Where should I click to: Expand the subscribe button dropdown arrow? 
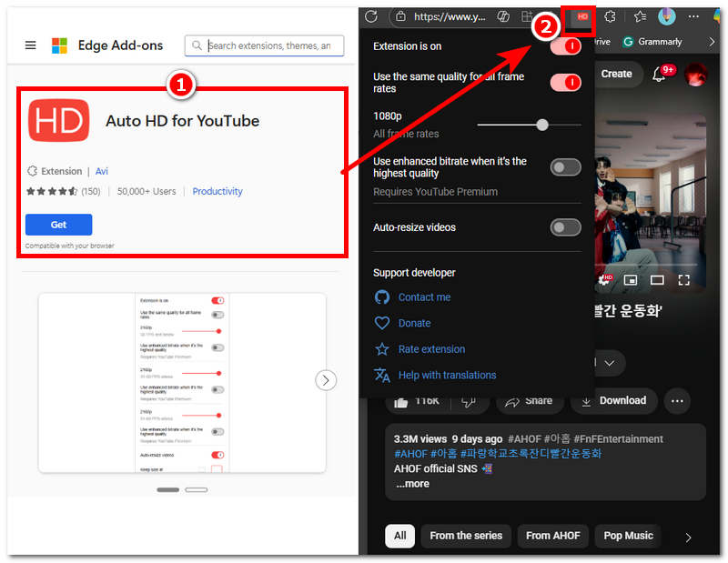coord(611,363)
